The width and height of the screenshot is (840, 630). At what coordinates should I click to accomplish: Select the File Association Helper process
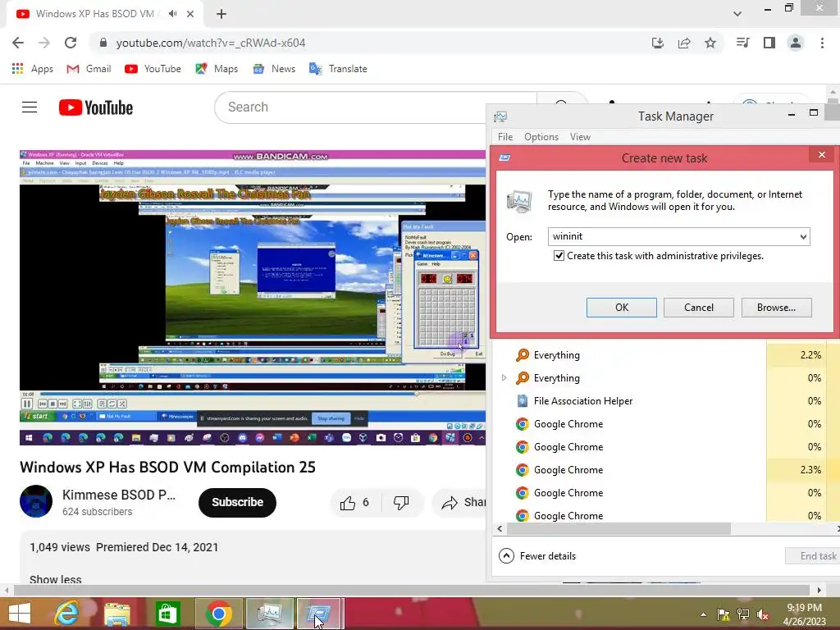click(x=583, y=400)
